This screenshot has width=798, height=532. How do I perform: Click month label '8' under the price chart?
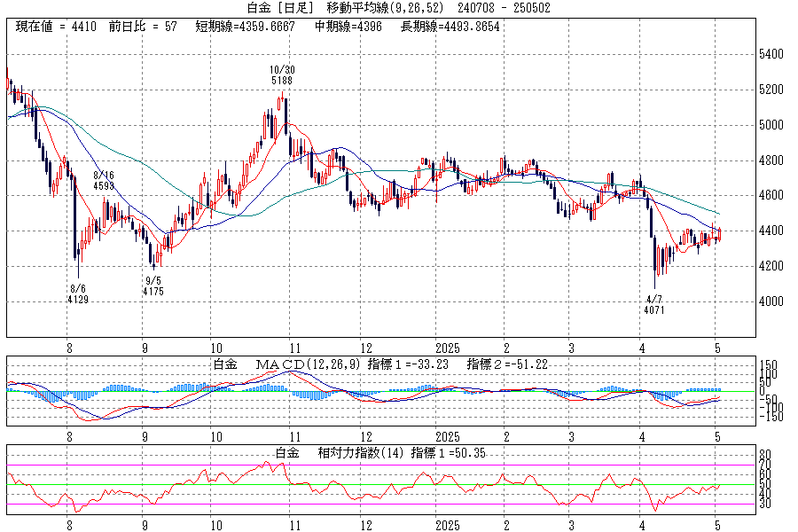tap(70, 348)
